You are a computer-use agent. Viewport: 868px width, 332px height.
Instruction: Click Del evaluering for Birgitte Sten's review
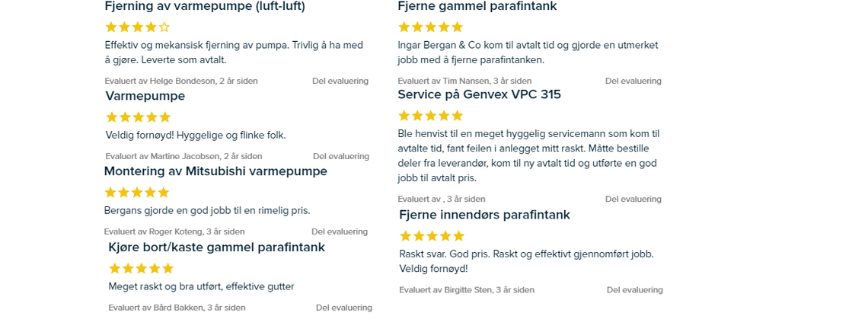click(x=634, y=289)
